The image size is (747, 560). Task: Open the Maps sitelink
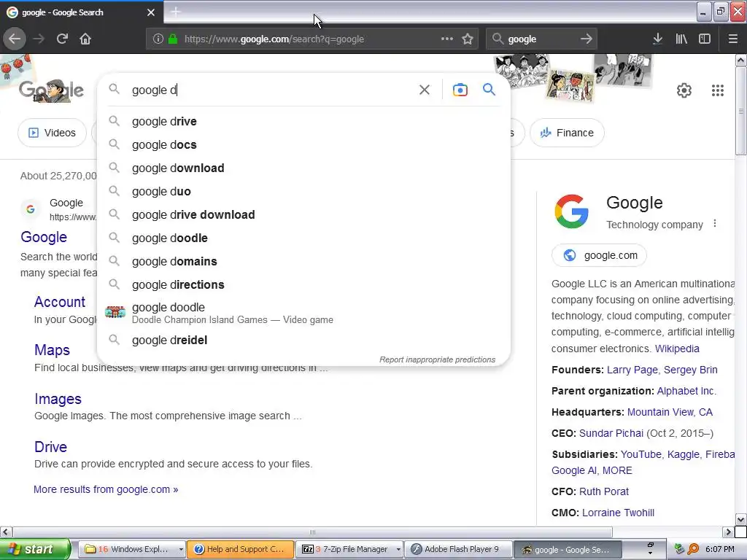click(x=52, y=350)
